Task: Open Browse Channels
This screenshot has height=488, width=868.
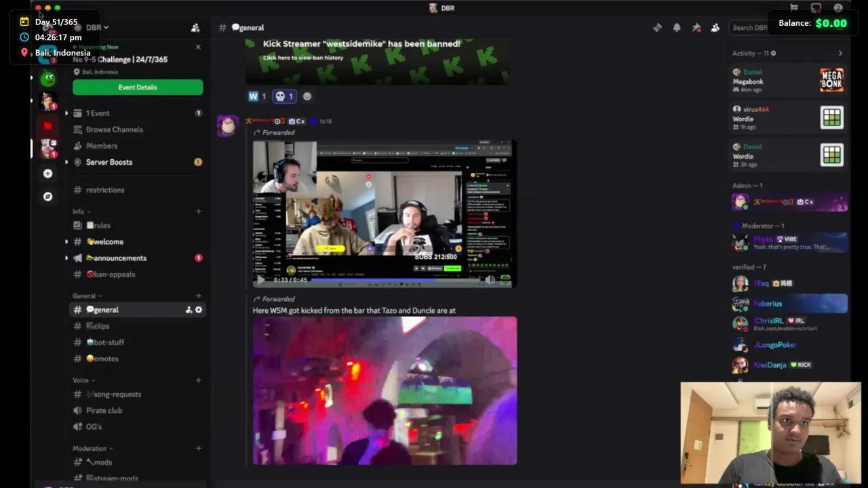Action: tap(138, 129)
